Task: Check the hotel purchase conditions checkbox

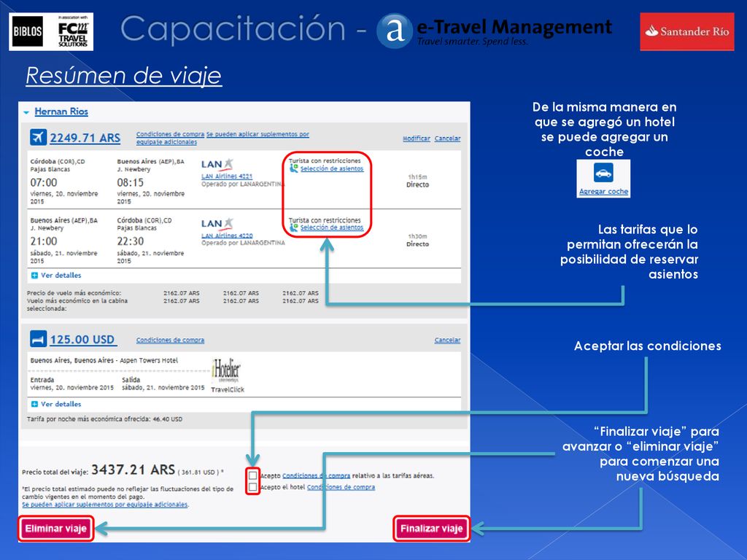Action: coord(252,486)
